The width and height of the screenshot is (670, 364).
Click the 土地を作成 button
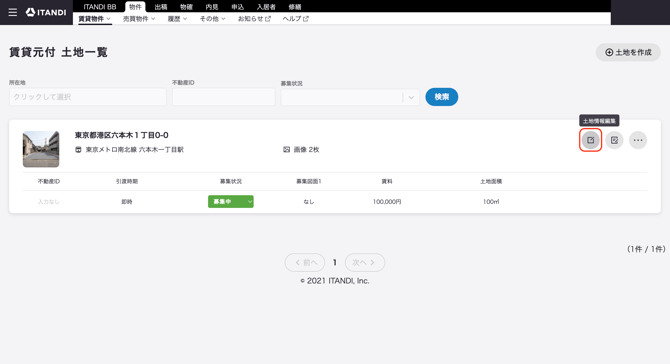coord(628,52)
